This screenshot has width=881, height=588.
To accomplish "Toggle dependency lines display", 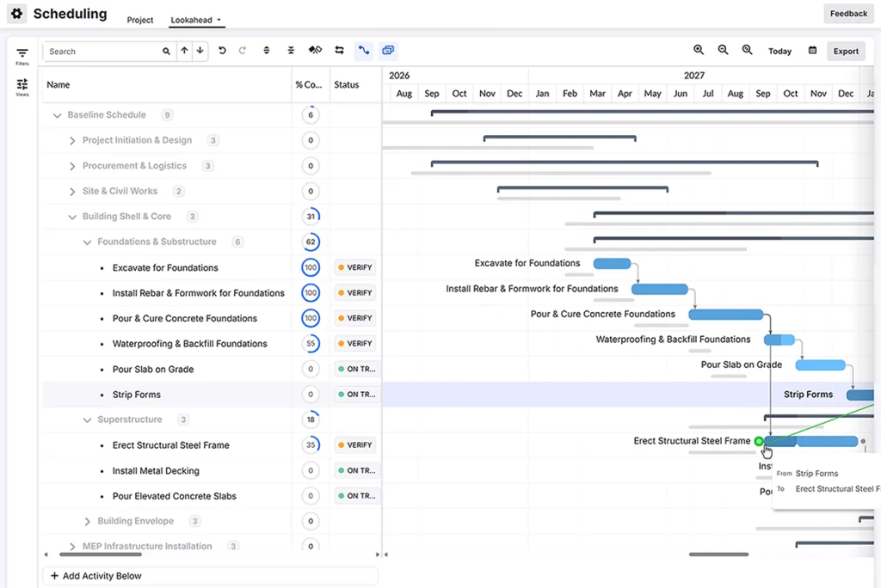I will coord(364,51).
